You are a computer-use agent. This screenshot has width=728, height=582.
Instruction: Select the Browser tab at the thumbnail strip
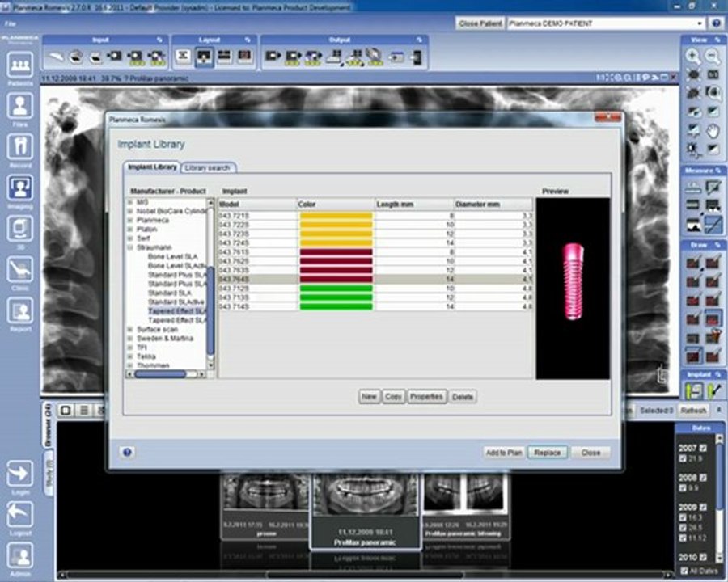[48, 424]
